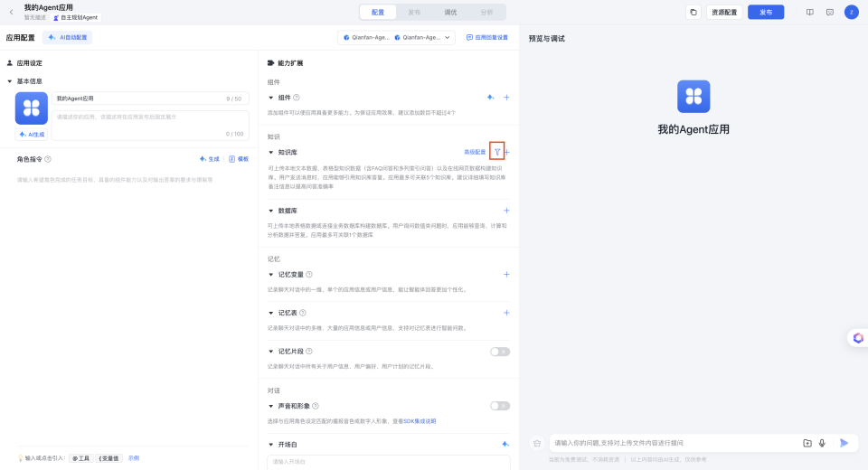Viewport: 868px width, 470px height.
Task: Click the 示例 link at bottom left
Action: [x=134, y=458]
